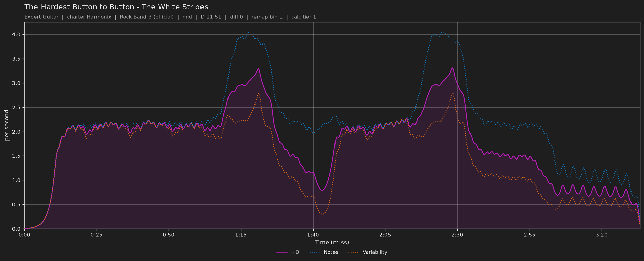Click the 0.5 y-axis tick label
The height and width of the screenshot is (261, 644).
click(17, 205)
